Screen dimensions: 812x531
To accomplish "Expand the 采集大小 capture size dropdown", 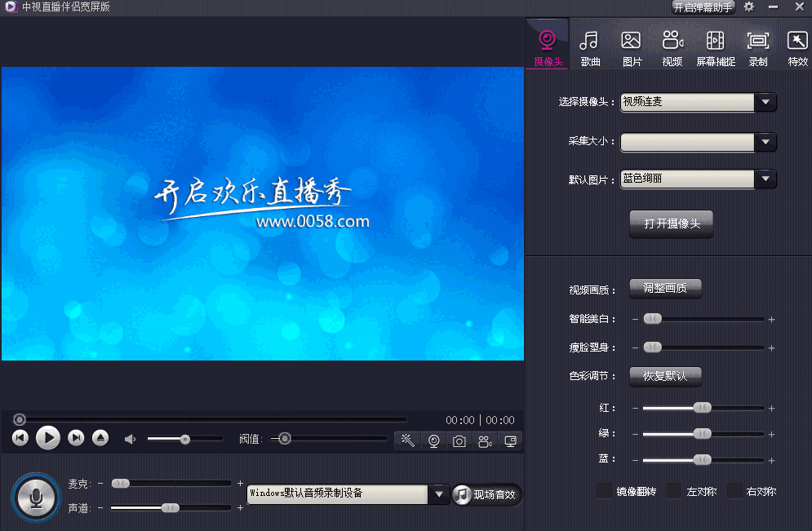I will pyautogui.click(x=765, y=140).
